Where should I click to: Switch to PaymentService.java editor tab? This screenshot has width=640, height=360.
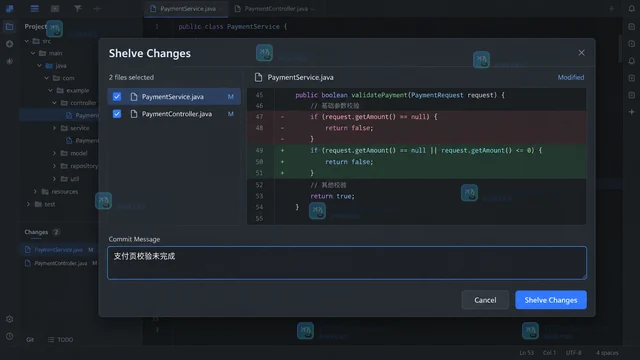pos(186,9)
